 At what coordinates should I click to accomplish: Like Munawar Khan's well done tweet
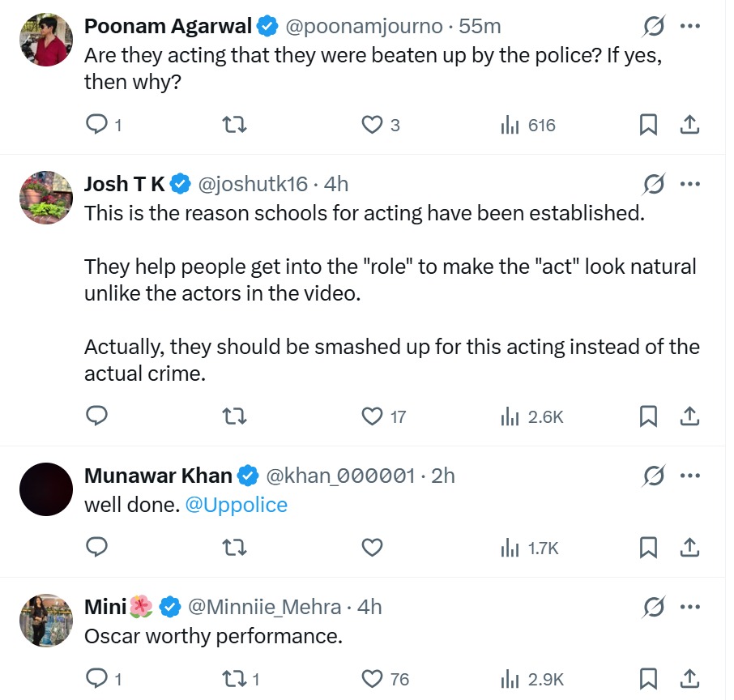tap(372, 548)
